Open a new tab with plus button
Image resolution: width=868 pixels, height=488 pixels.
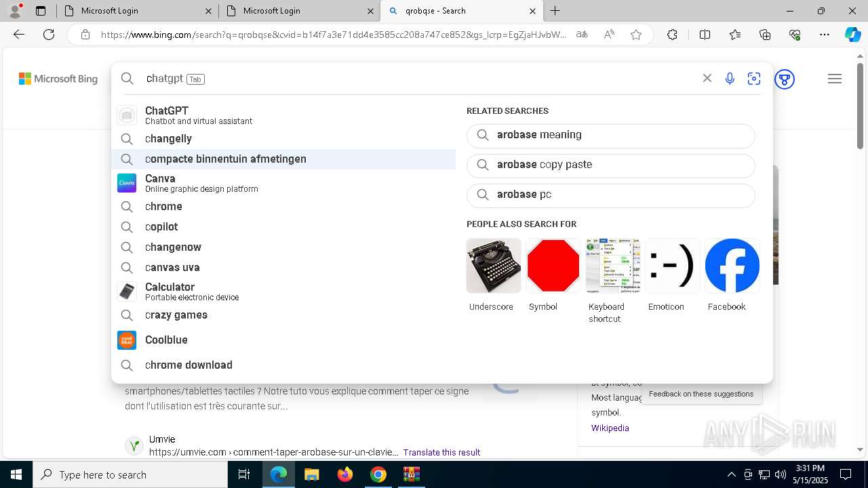click(x=555, y=11)
